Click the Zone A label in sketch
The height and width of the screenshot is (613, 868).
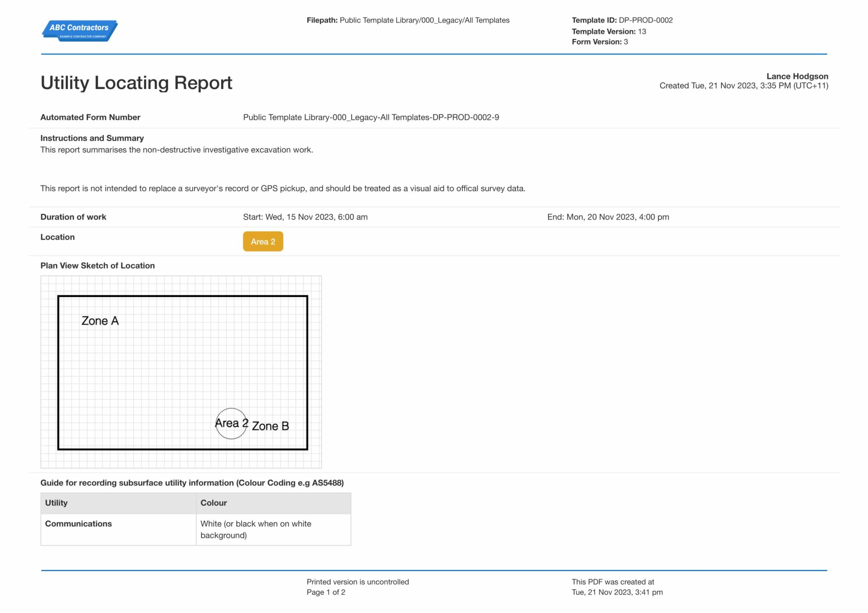click(x=100, y=321)
